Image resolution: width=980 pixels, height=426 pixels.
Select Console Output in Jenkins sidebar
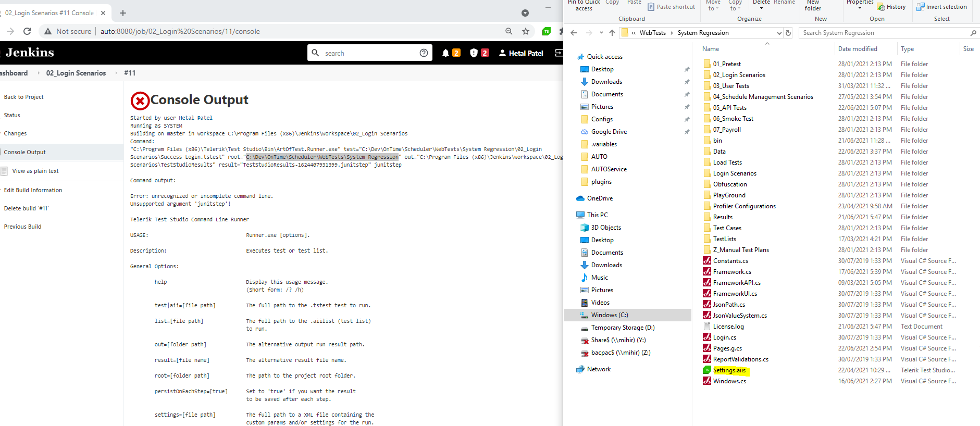tap(25, 152)
